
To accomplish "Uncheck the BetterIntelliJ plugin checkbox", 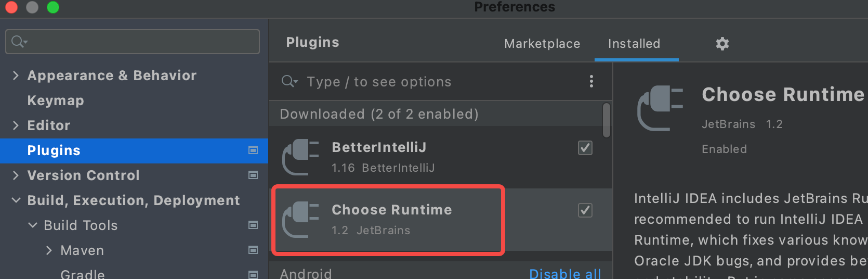I will coord(585,148).
